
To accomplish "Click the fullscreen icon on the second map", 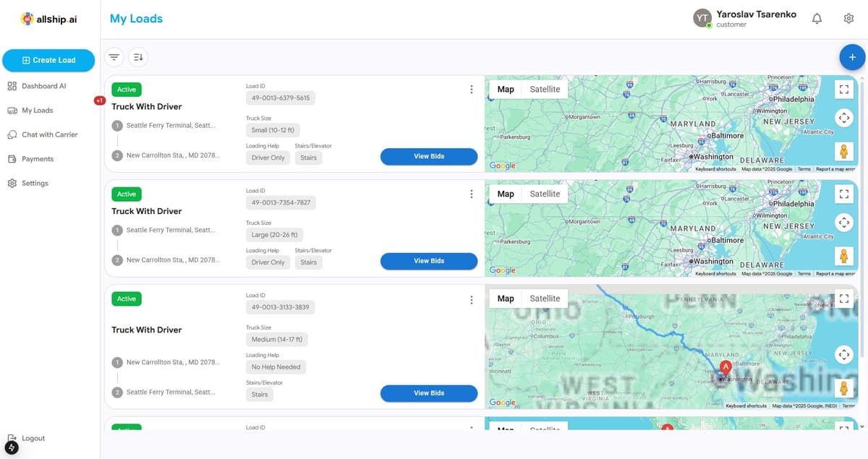I will point(844,194).
